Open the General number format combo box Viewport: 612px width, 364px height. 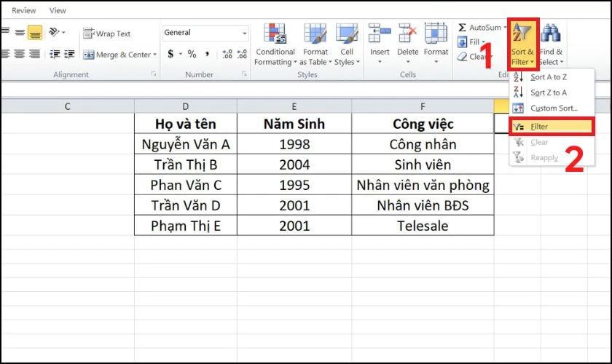pyautogui.click(x=205, y=33)
